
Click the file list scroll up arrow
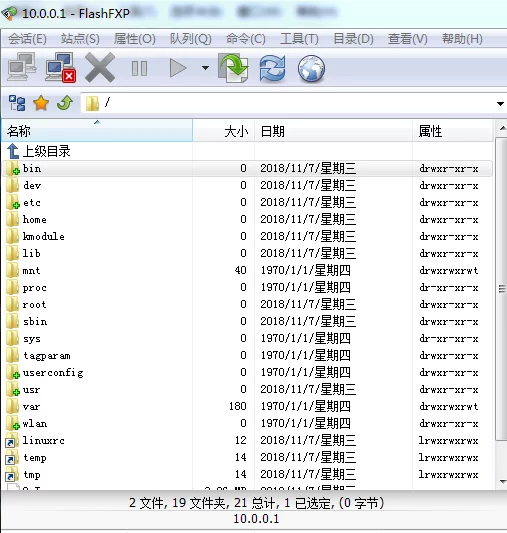502,128
